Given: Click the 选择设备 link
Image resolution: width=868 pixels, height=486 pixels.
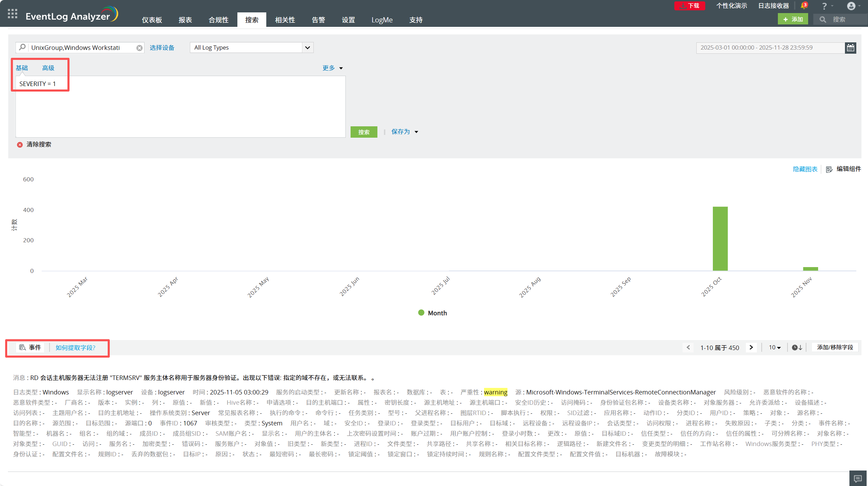Looking at the screenshot, I should coord(162,48).
